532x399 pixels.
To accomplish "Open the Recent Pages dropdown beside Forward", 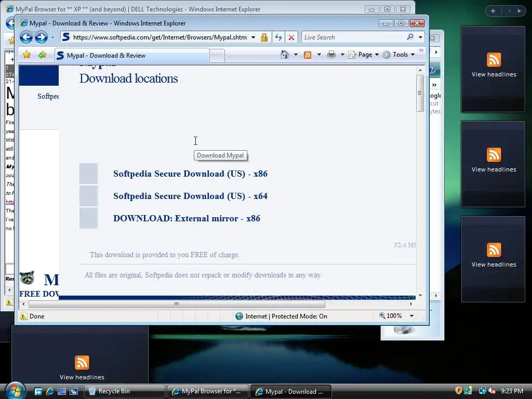I will (52, 37).
